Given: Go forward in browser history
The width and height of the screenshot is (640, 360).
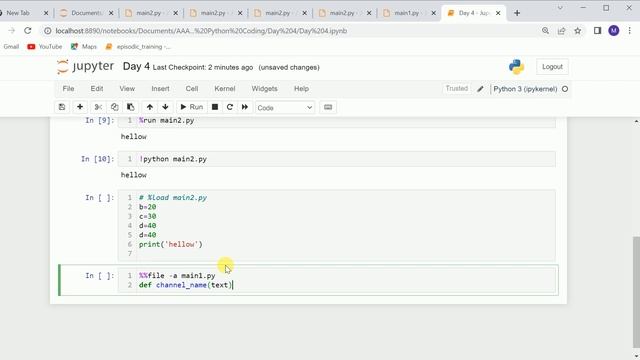Looking at the screenshot, I should click(x=11, y=31).
